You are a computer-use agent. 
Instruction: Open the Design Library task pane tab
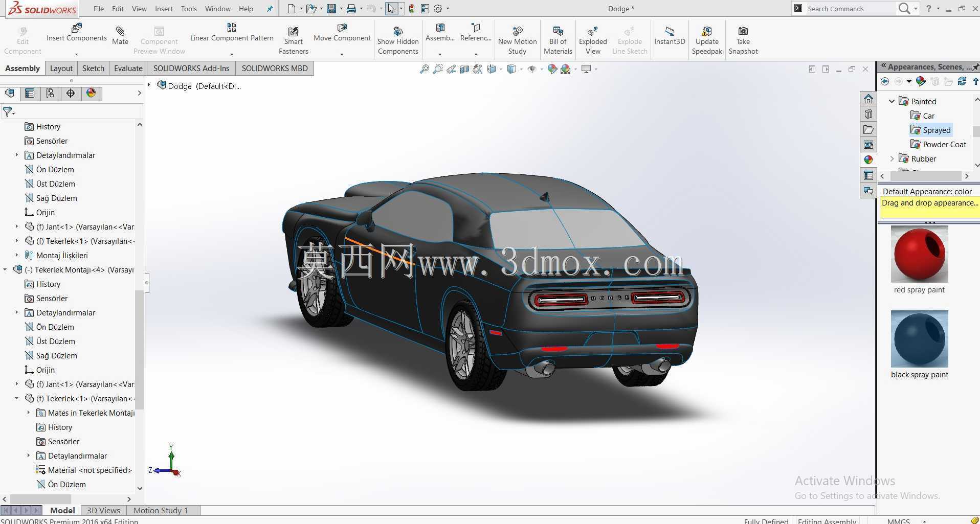pos(868,114)
